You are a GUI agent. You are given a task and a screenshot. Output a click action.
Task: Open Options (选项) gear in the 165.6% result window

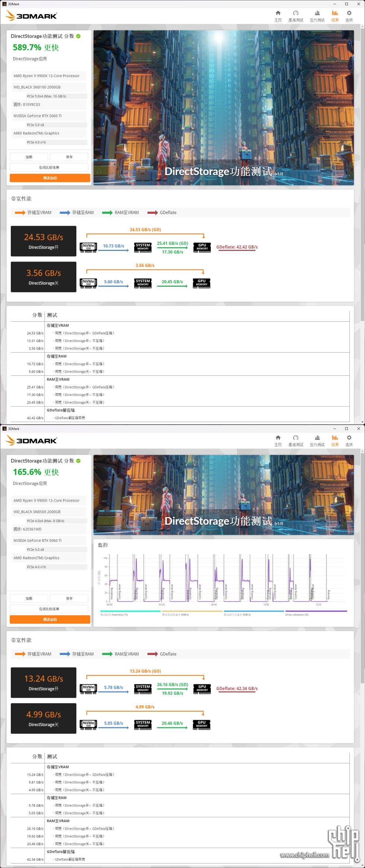349,441
